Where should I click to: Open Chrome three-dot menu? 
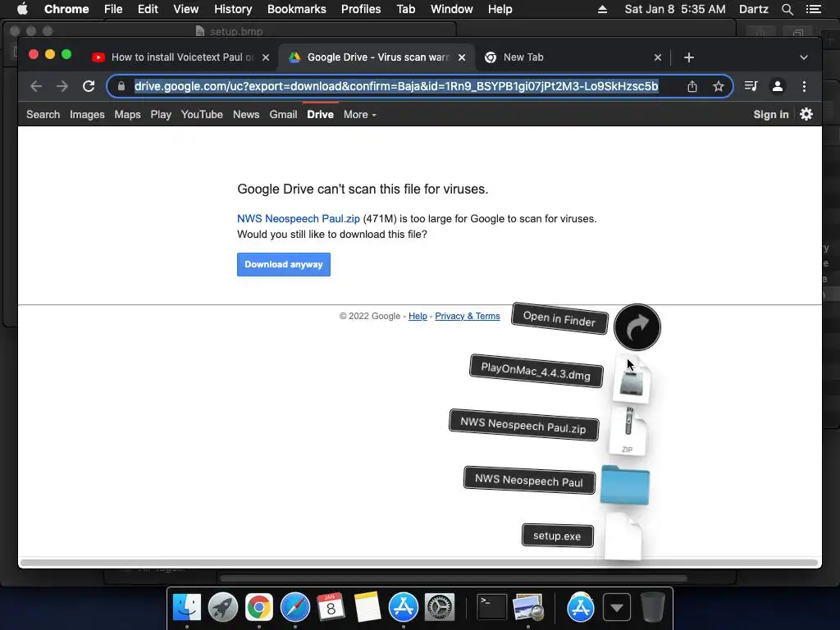click(x=804, y=86)
